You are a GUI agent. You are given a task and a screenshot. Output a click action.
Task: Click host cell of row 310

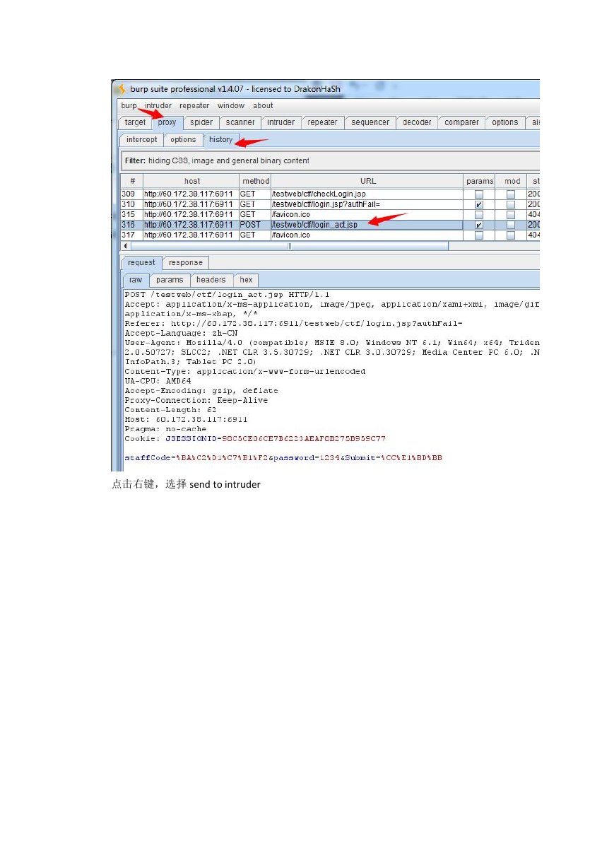[x=191, y=204]
